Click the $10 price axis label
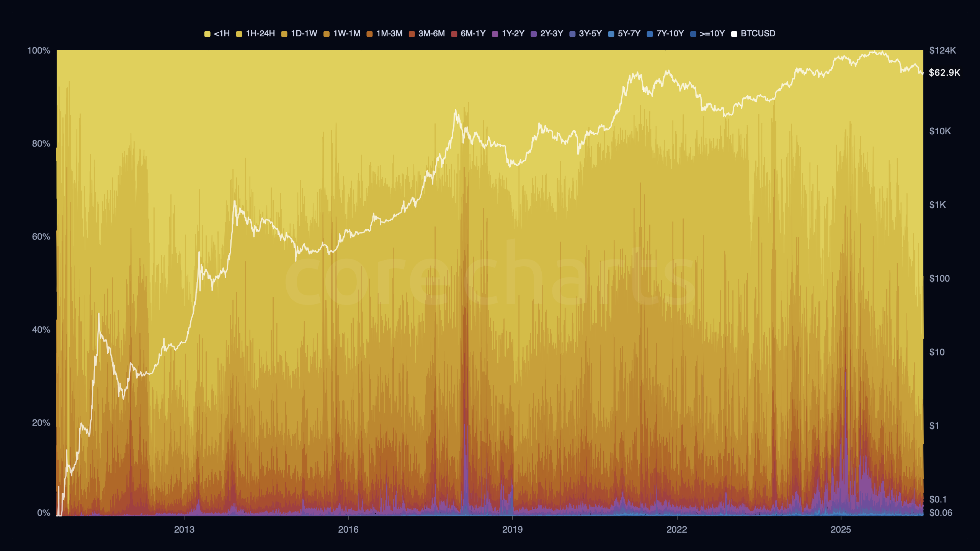980x551 pixels. pyautogui.click(x=937, y=352)
